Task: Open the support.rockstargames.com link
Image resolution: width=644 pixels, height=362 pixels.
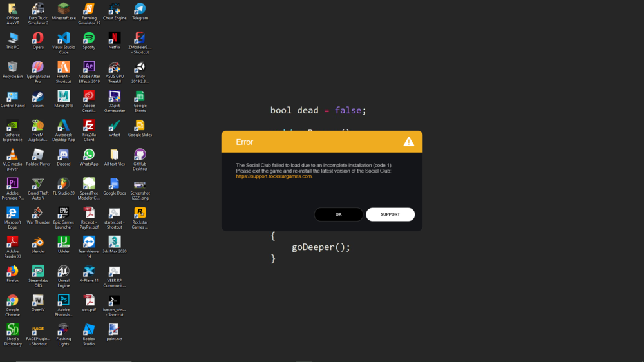Action: tap(274, 176)
